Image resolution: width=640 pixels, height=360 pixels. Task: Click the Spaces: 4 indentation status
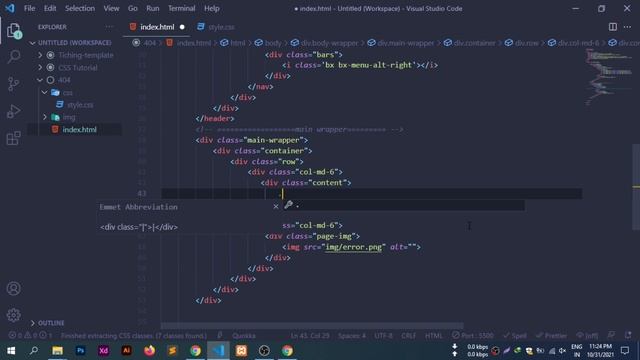[352, 336]
